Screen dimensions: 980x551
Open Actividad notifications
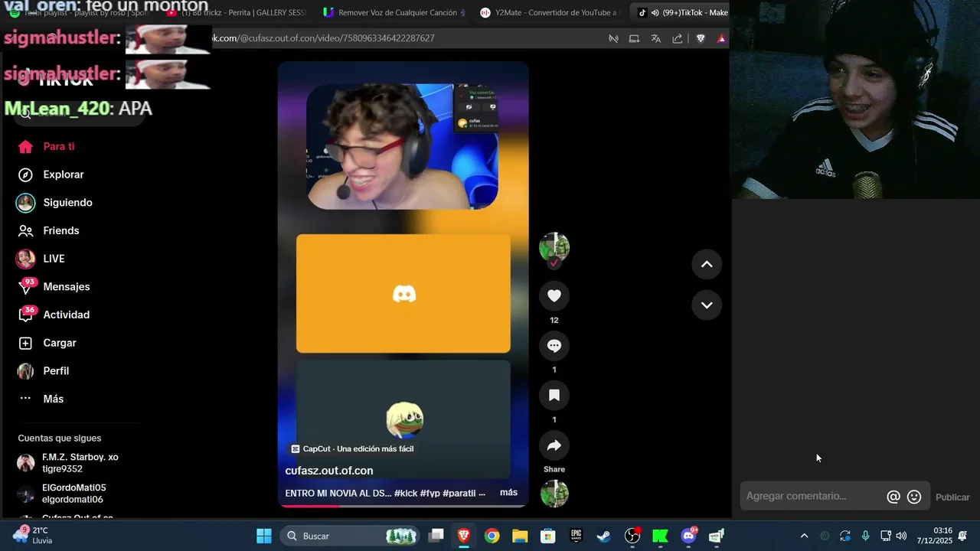(54, 315)
